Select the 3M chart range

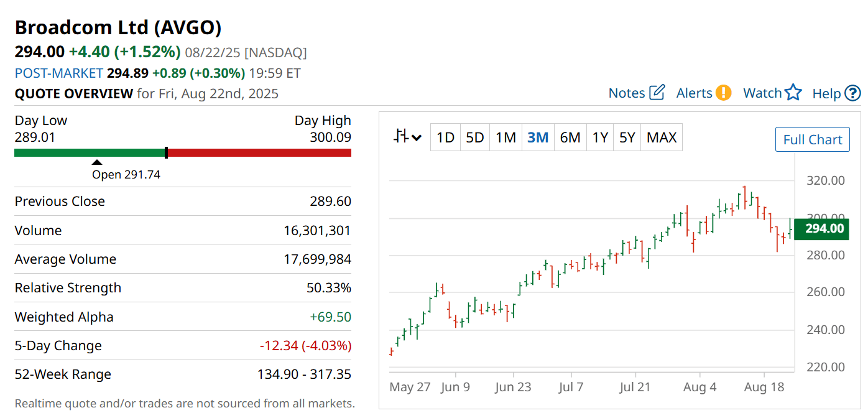pos(538,137)
